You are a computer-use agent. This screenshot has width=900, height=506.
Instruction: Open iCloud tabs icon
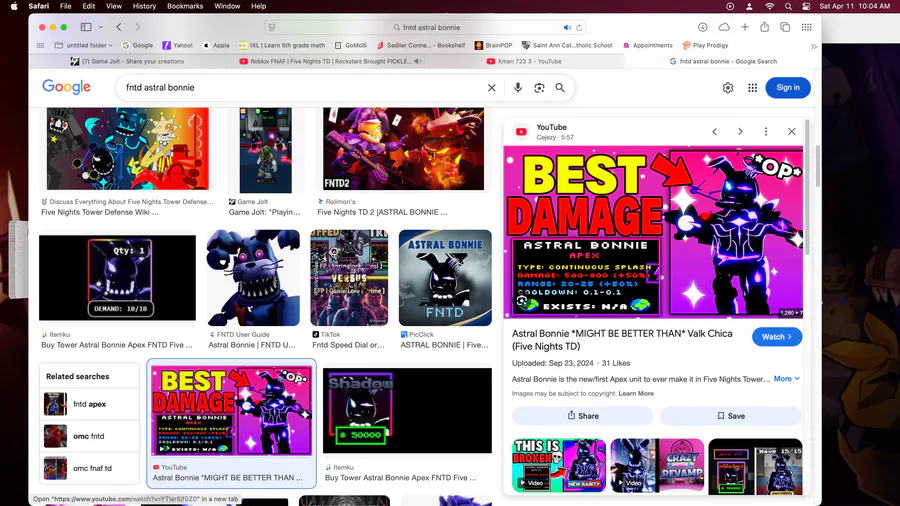click(x=724, y=27)
